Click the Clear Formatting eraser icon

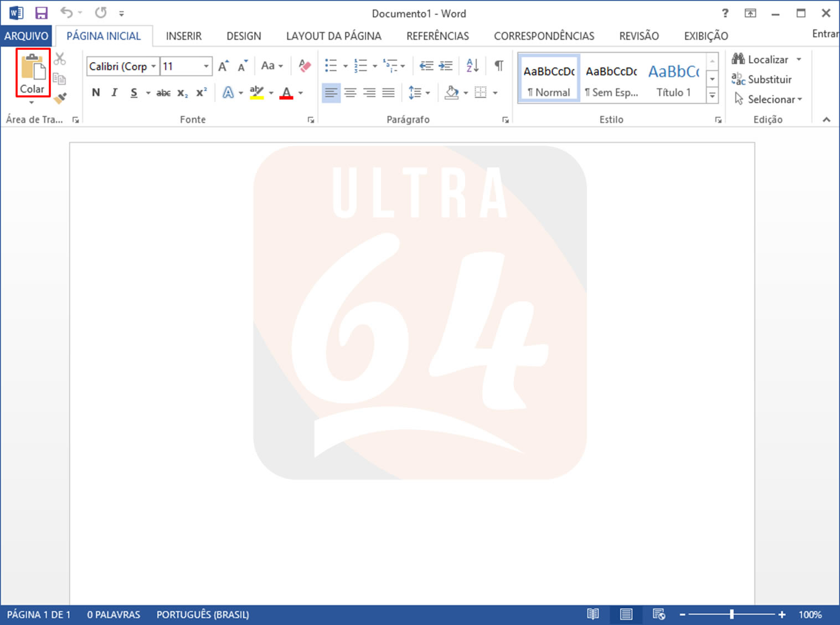point(305,66)
